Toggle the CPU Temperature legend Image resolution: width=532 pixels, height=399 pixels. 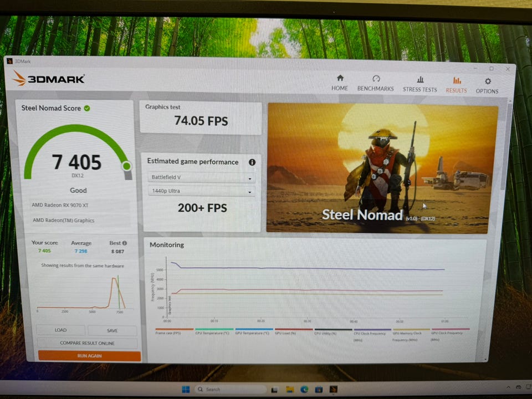(x=214, y=331)
